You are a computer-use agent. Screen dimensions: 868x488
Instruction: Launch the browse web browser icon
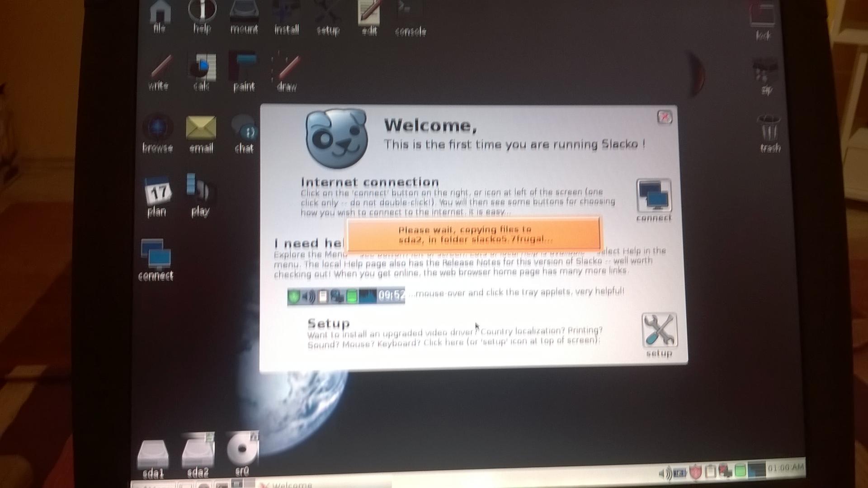[x=157, y=134]
